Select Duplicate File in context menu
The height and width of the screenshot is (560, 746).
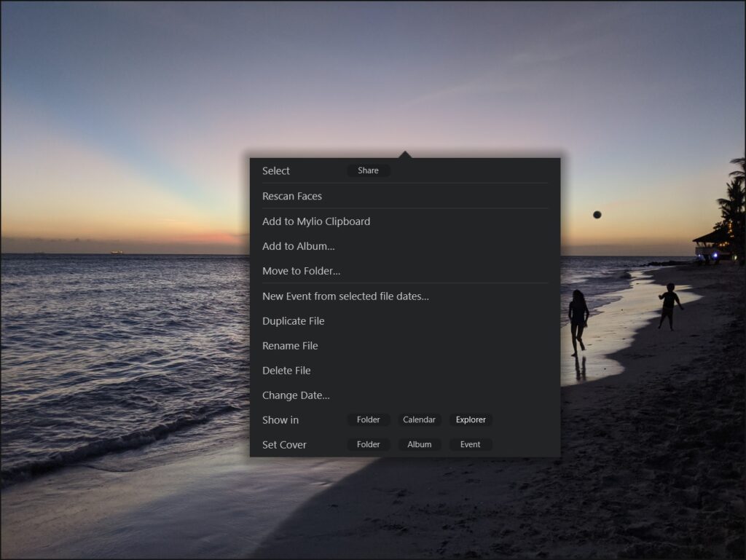tap(293, 321)
